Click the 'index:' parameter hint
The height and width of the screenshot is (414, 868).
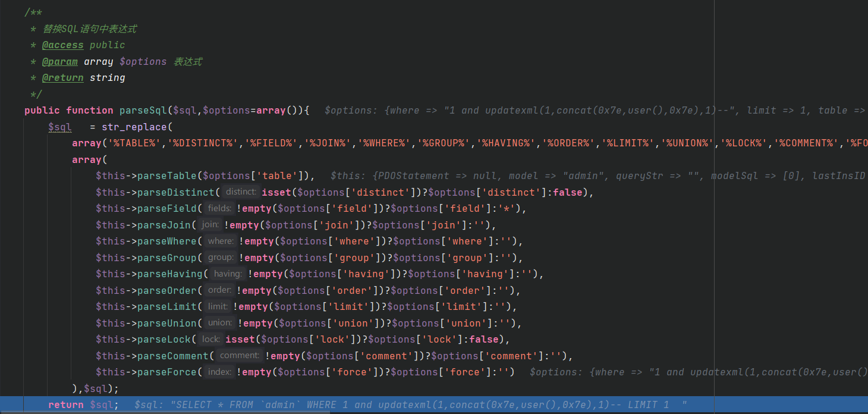pyautogui.click(x=219, y=372)
